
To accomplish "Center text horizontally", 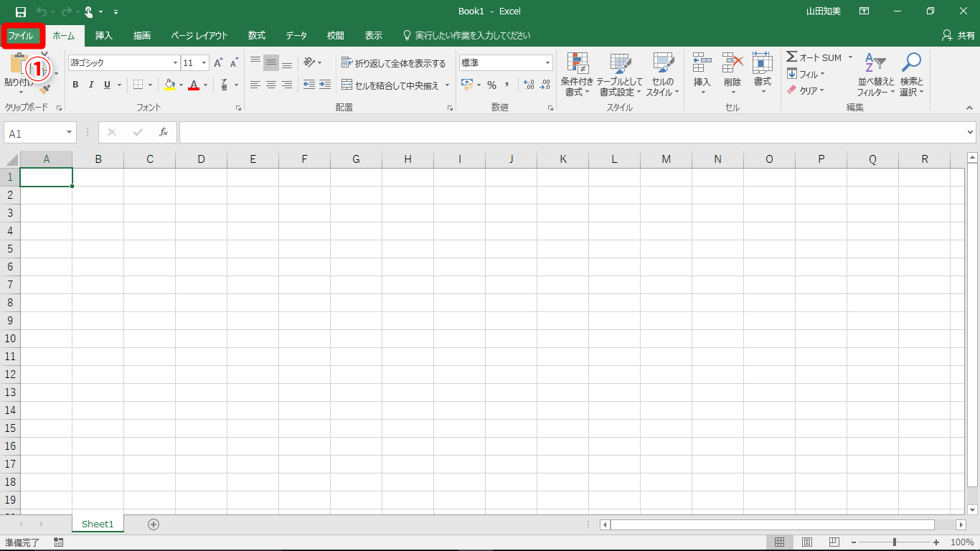I will coord(271,85).
